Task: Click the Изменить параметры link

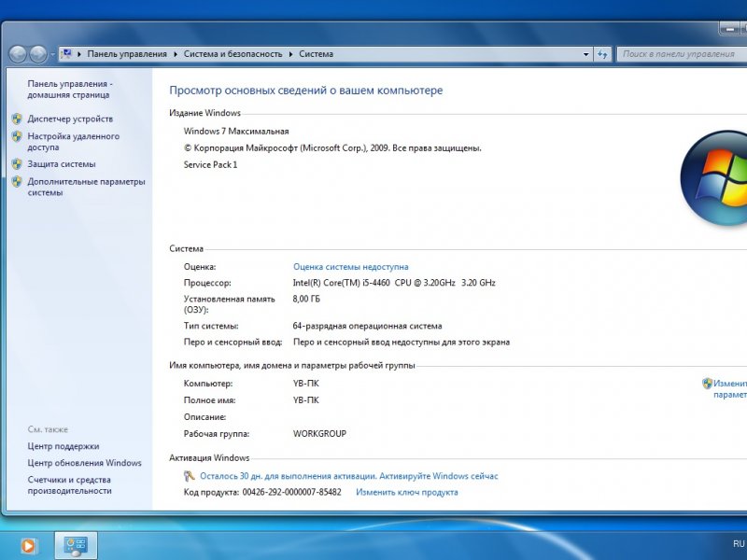Action: (x=730, y=388)
